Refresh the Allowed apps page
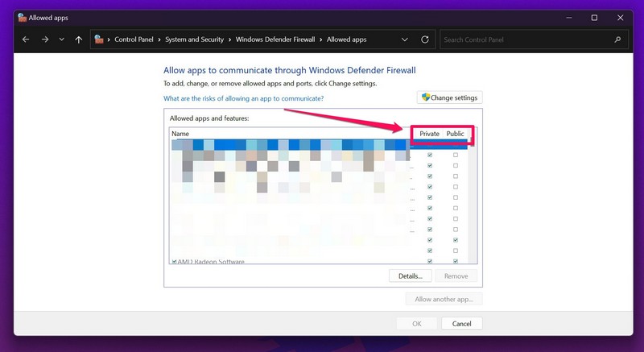Viewport: 644px width, 352px height. [425, 39]
